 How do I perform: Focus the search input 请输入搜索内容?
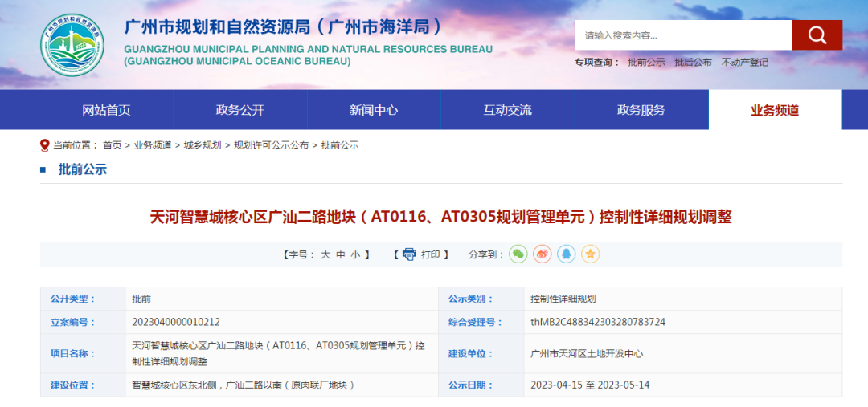(x=684, y=35)
